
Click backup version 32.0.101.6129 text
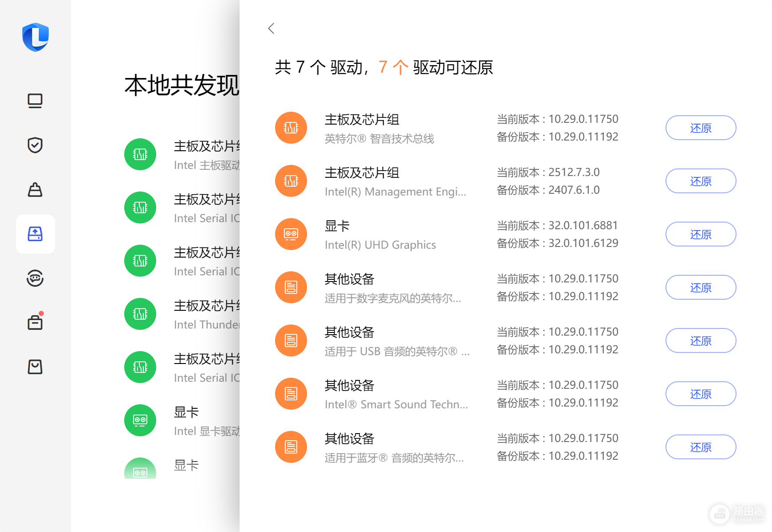pyautogui.click(x=557, y=243)
